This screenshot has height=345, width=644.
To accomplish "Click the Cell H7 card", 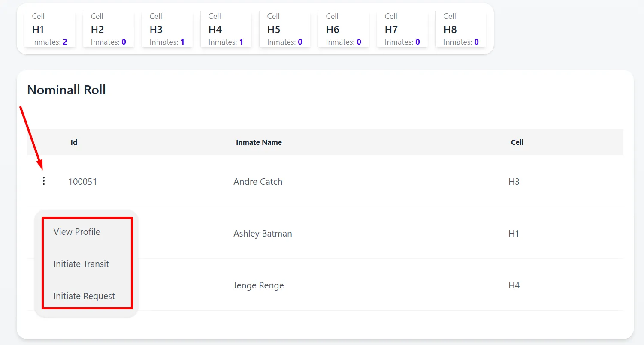I will pyautogui.click(x=402, y=29).
